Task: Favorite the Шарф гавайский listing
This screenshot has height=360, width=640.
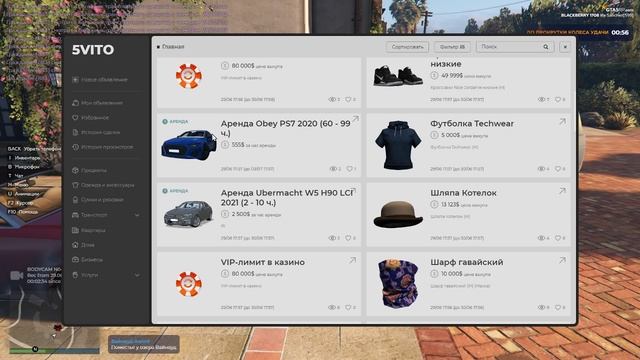Action: tap(558, 307)
